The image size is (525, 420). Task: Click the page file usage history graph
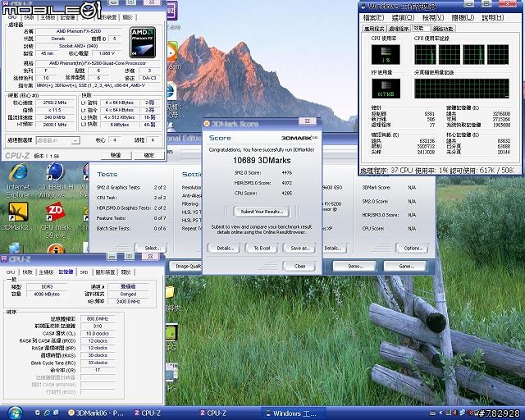tap(461, 89)
